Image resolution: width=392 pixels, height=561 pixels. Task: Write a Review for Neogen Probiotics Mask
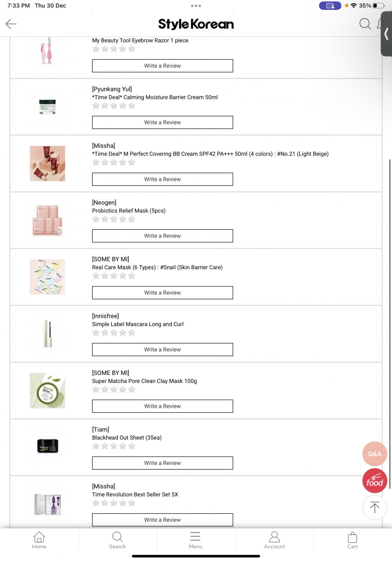click(x=162, y=236)
